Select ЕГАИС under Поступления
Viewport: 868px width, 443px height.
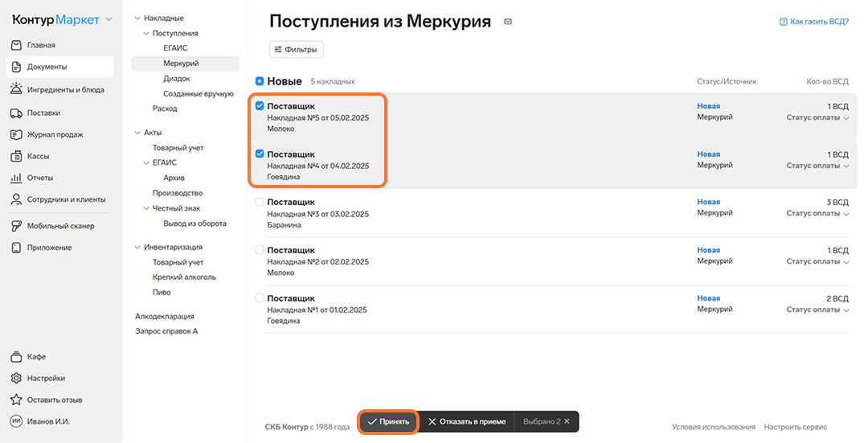pyautogui.click(x=175, y=48)
